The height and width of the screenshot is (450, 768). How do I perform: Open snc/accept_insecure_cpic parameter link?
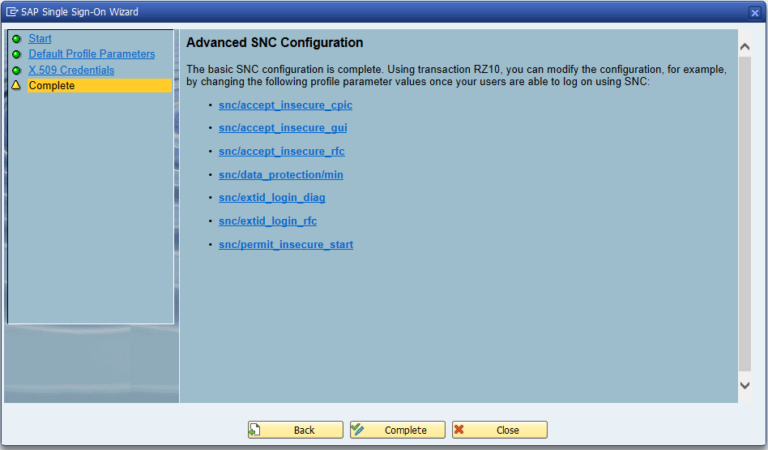point(286,105)
